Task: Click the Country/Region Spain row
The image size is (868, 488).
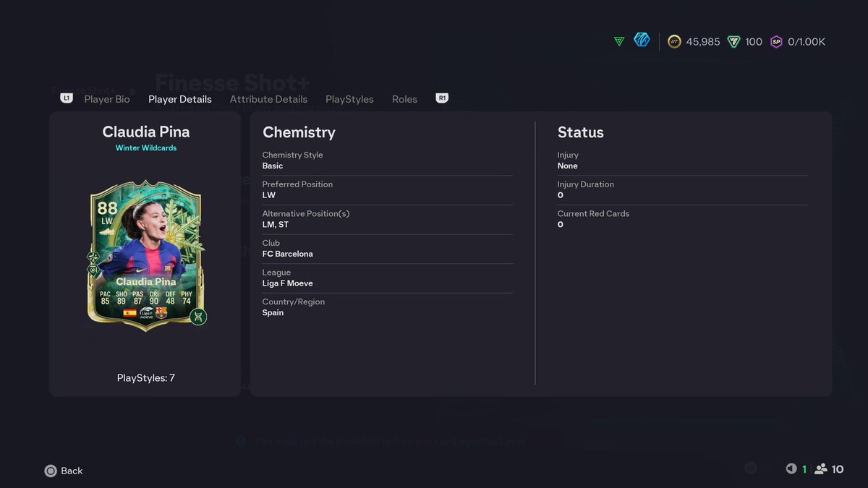Action: (x=387, y=307)
